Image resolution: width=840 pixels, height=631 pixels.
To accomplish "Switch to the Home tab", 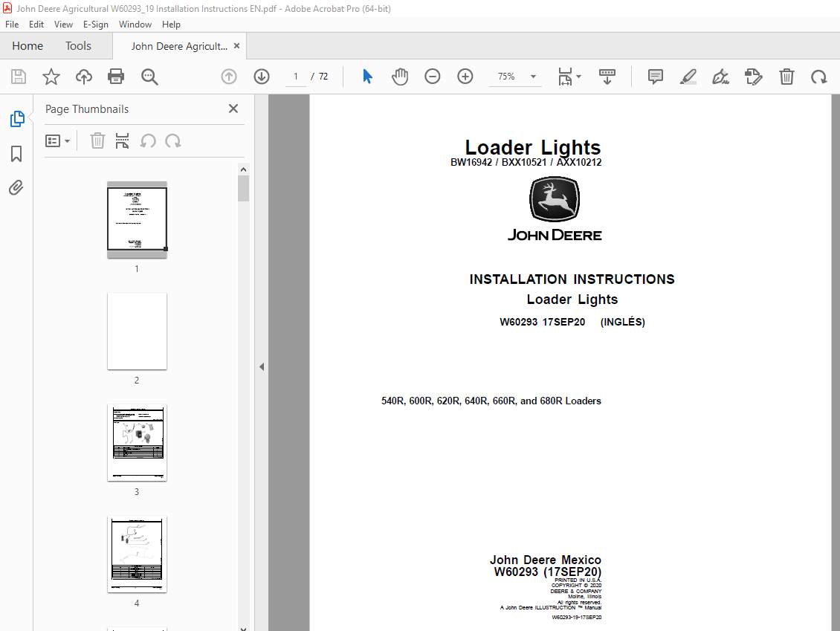I will 28,46.
